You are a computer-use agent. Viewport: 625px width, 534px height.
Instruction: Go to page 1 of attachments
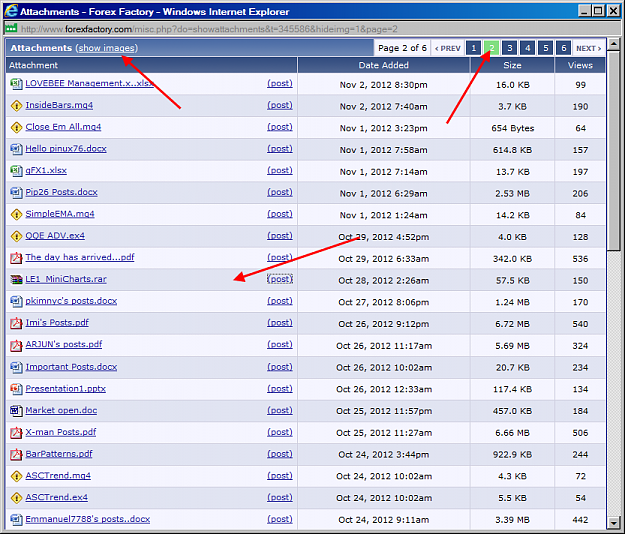474,48
